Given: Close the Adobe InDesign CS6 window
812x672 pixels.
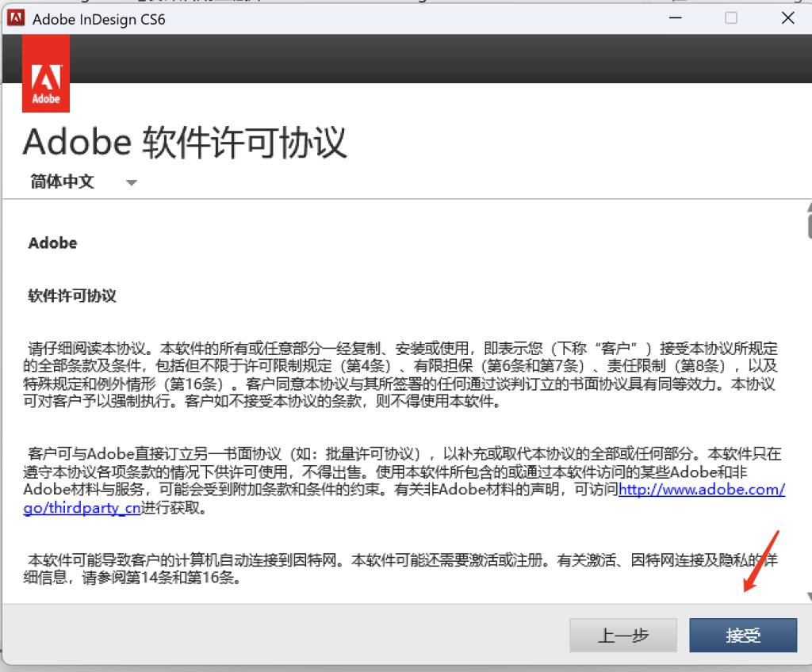Looking at the screenshot, I should tap(787, 17).
